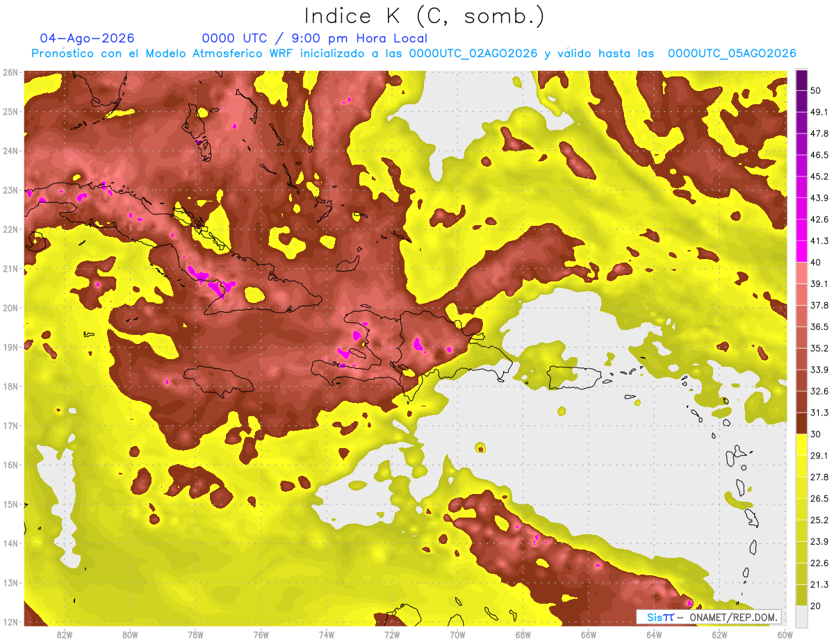Click latitude label "24N"
The image size is (834, 644).
pos(10,151)
